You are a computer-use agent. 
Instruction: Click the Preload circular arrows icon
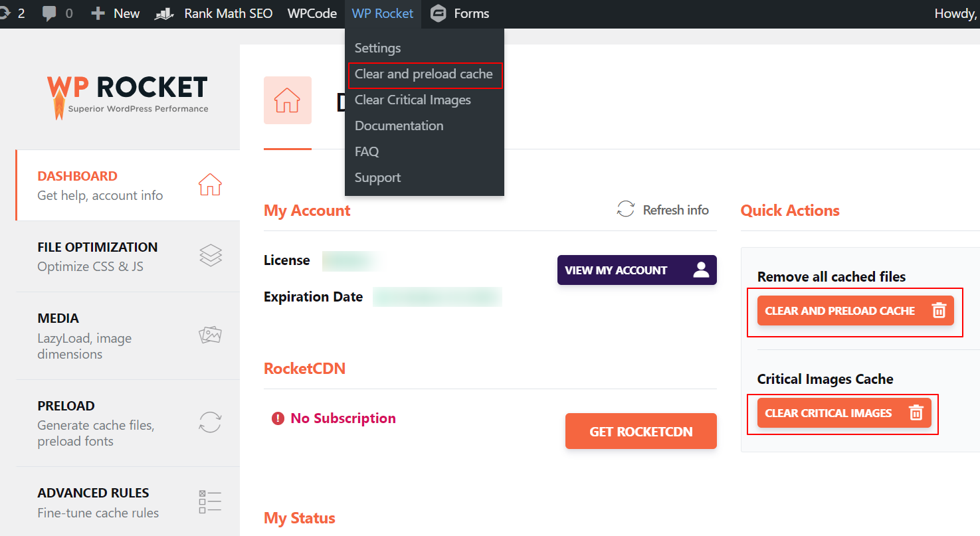coord(211,422)
